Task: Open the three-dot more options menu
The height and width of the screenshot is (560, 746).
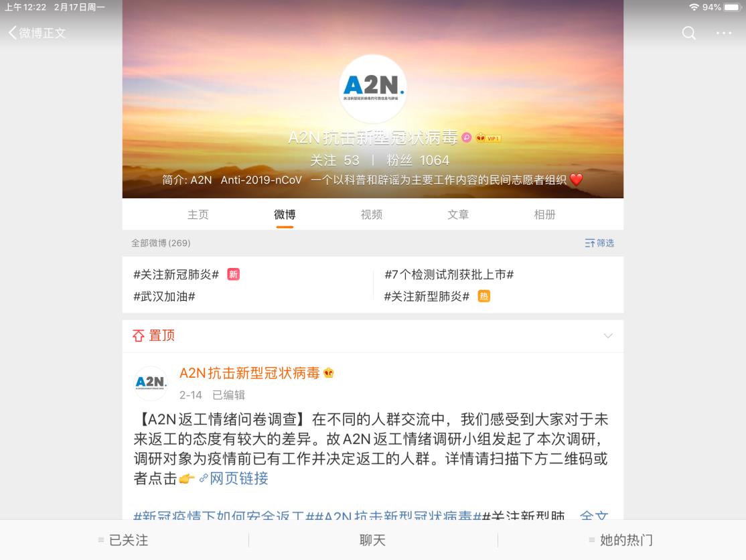Action: point(724,33)
